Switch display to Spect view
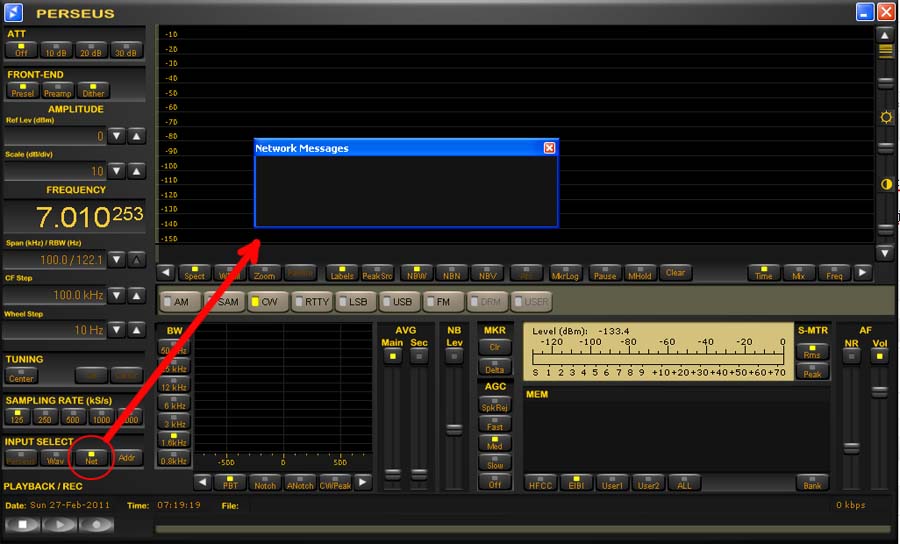900x544 pixels. tap(195, 273)
